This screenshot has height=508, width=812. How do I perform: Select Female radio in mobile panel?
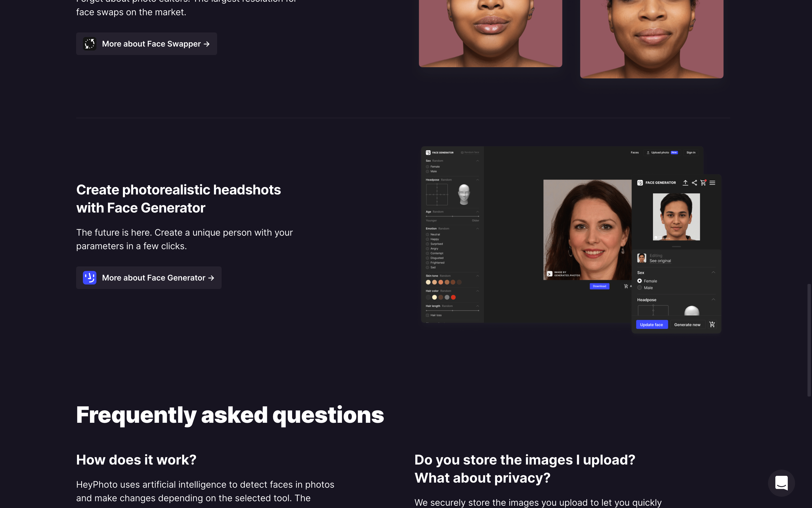(x=639, y=281)
